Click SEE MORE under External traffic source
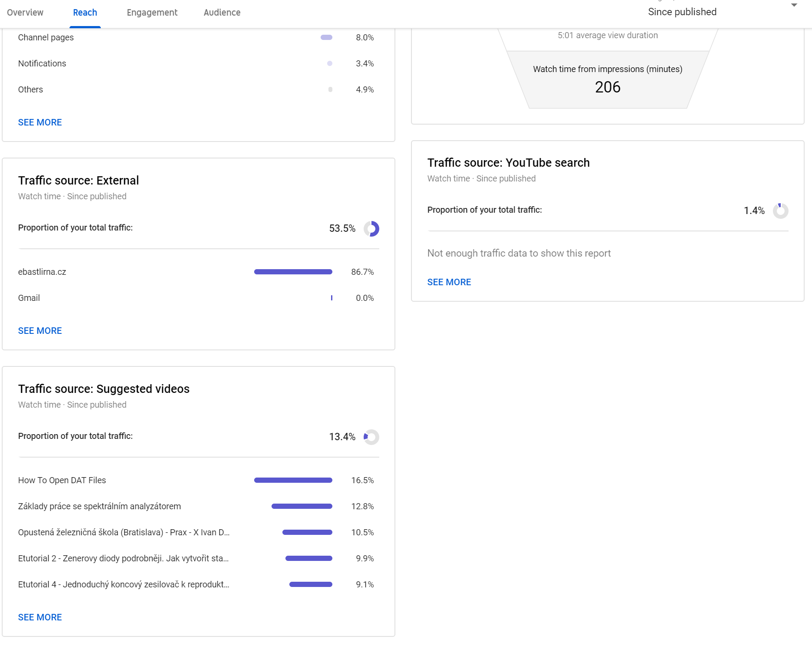 pyautogui.click(x=40, y=331)
